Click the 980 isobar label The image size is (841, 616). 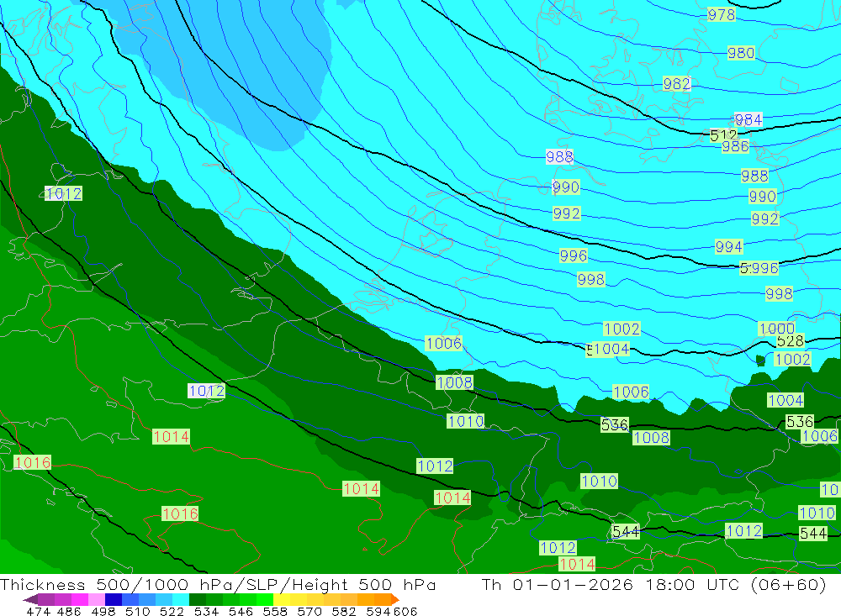point(741,53)
